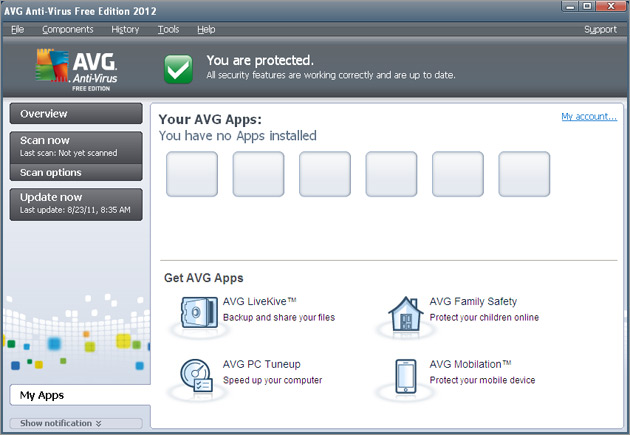Click 'You have no Apps installed' text
Image resolution: width=630 pixels, height=435 pixels.
237,136
